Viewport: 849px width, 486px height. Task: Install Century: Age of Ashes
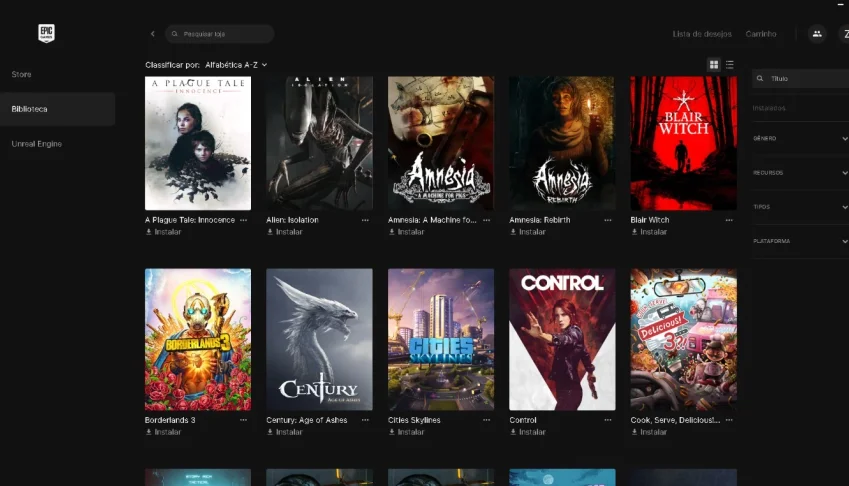[x=284, y=432]
